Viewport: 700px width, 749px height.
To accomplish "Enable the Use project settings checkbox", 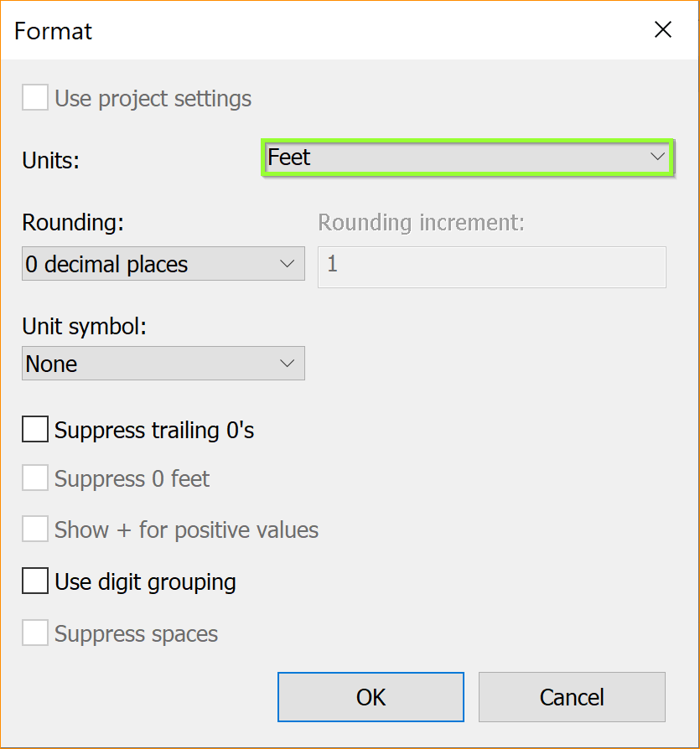I will coord(35,99).
